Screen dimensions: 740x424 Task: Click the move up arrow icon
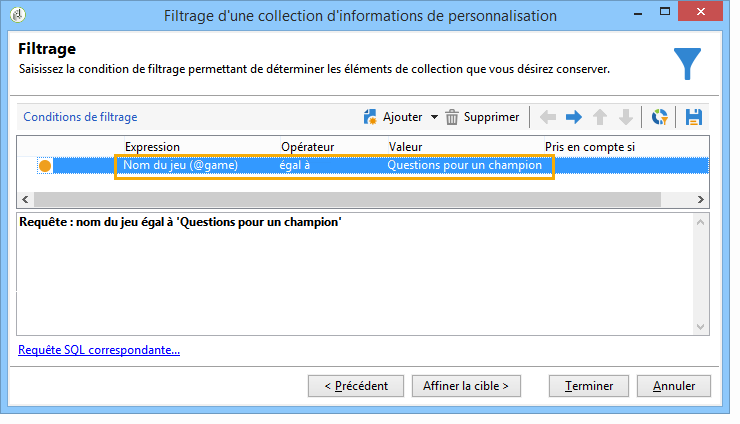(x=600, y=117)
